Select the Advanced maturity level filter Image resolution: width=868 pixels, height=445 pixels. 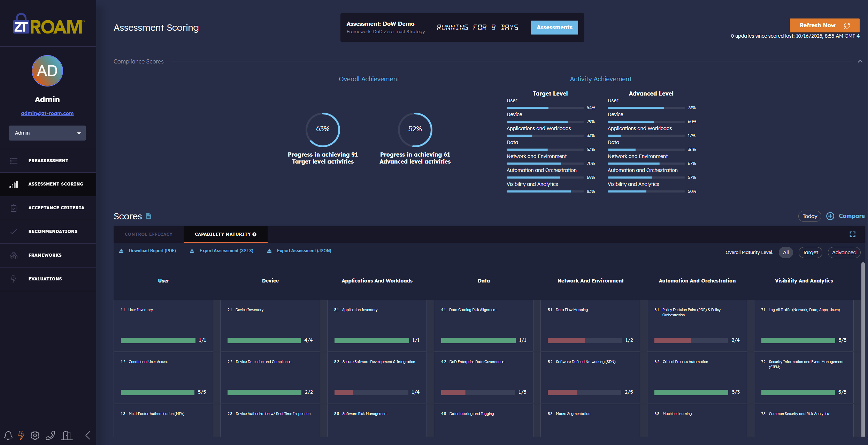[x=844, y=252]
